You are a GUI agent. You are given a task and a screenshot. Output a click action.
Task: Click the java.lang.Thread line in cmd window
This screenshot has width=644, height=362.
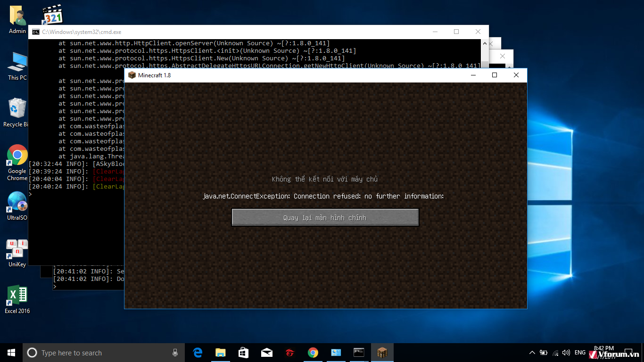click(91, 156)
